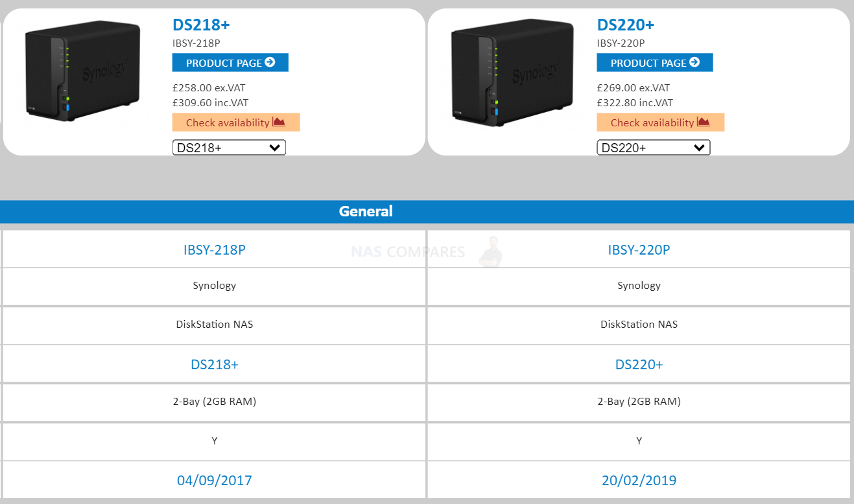854x504 pixels.
Task: Select £322.80 inc.VAT price text
Action: [635, 102]
